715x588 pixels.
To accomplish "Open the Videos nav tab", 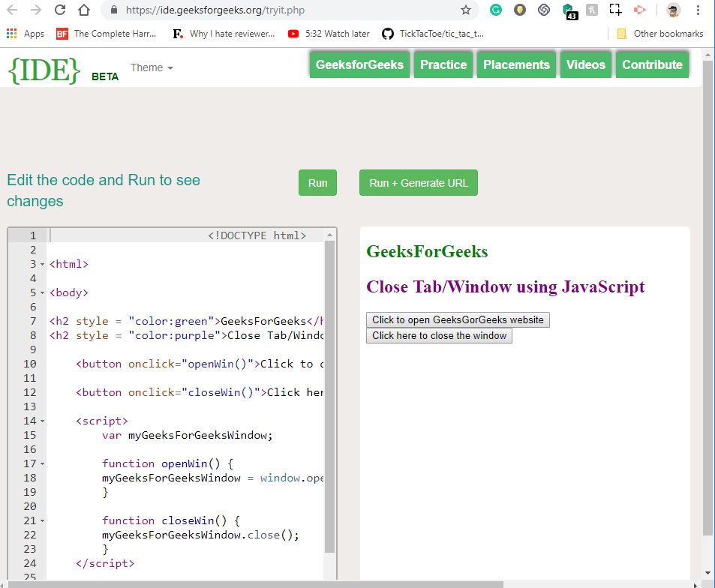I will click(x=585, y=64).
